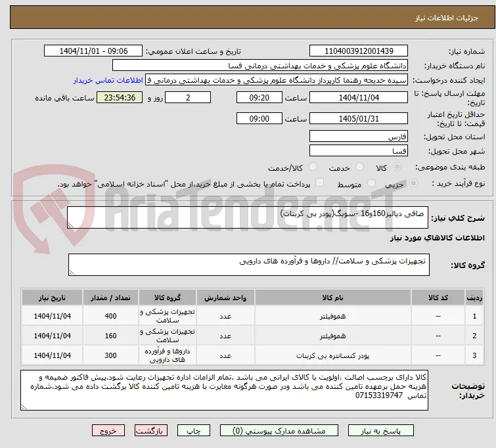
Task: Click quantity 400 in row 1
Action: [x=111, y=316]
